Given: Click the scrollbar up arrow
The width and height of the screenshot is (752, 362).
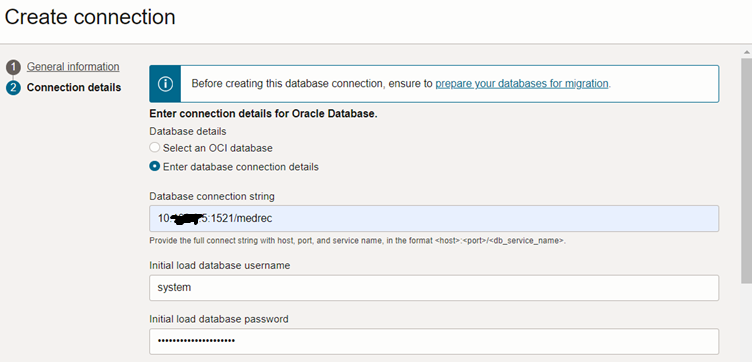Looking at the screenshot, I should point(747,52).
